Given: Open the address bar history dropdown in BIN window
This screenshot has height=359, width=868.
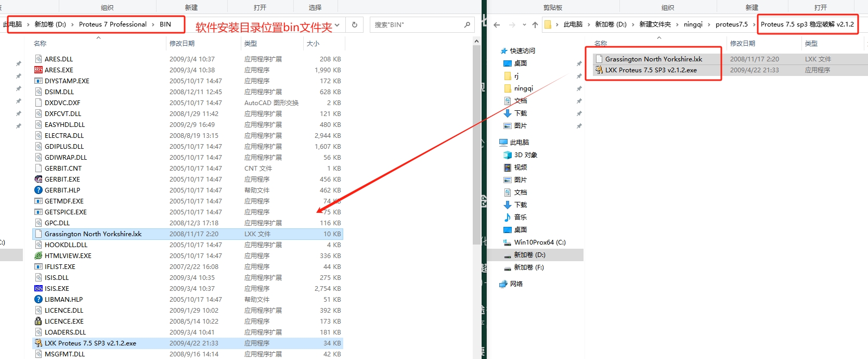Looking at the screenshot, I should pyautogui.click(x=337, y=24).
